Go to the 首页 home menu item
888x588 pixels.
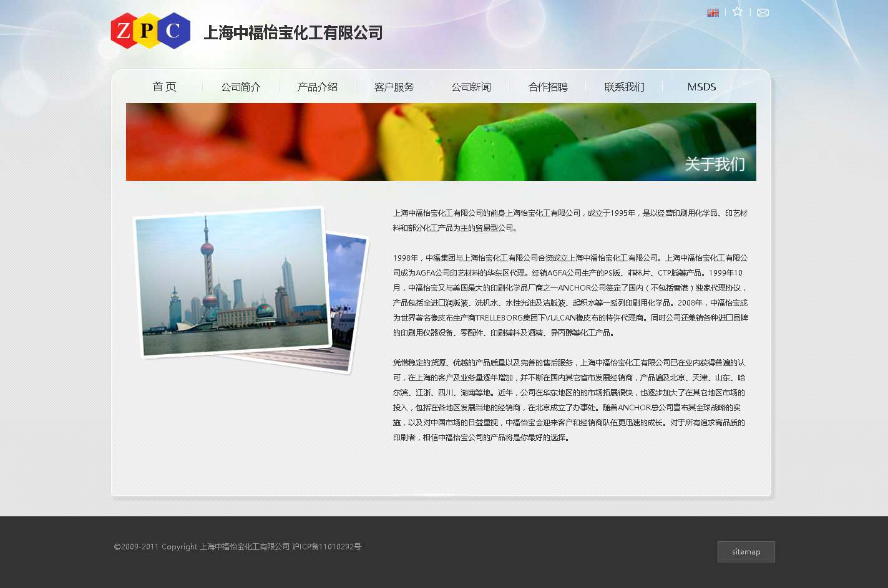coord(165,87)
